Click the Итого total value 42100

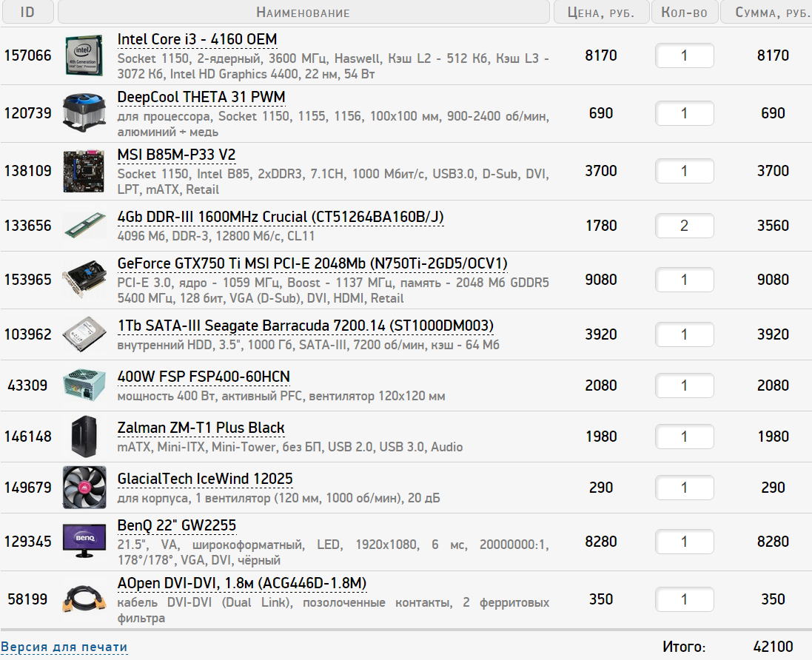pos(774,647)
